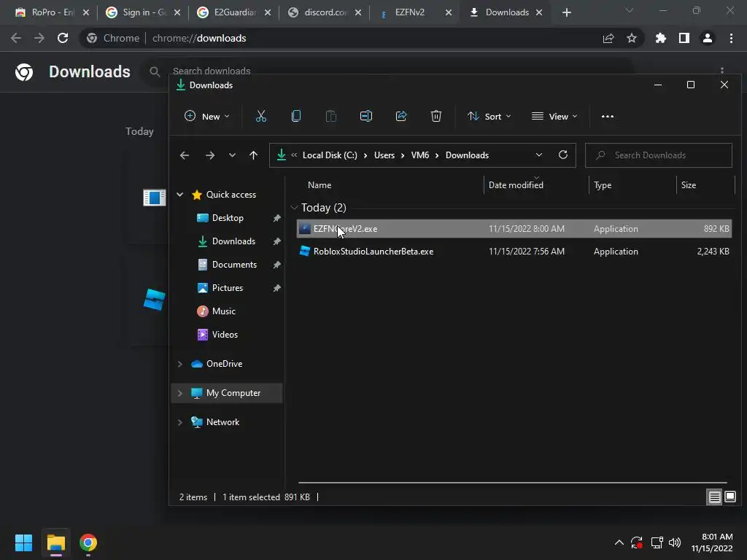
Task: Show hidden system tray icons
Action: [619, 542]
